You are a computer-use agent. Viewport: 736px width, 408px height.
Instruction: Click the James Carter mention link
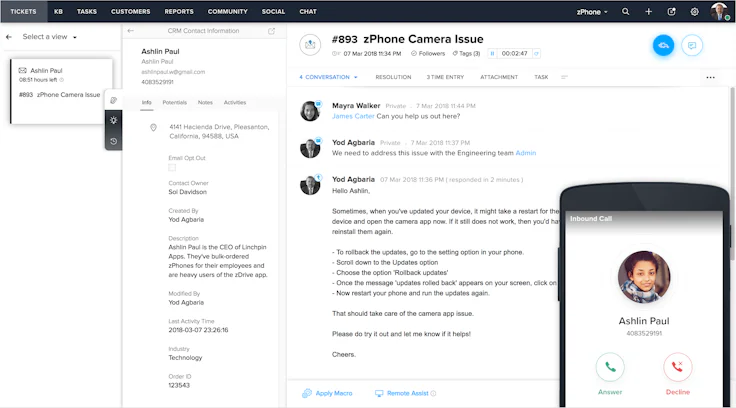click(353, 116)
